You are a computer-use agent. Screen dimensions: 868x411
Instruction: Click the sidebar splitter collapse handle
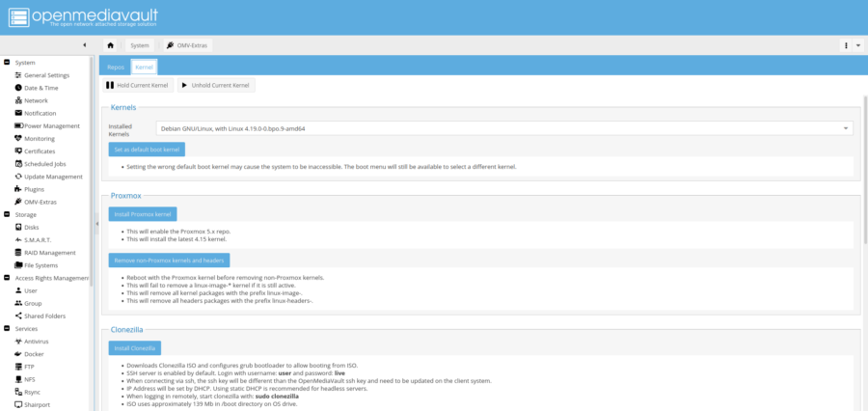(96, 224)
